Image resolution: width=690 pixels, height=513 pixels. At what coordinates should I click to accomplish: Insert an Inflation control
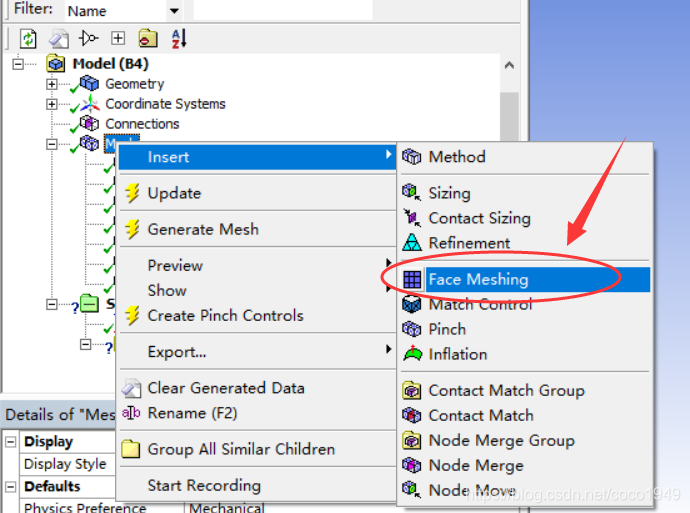(525, 354)
